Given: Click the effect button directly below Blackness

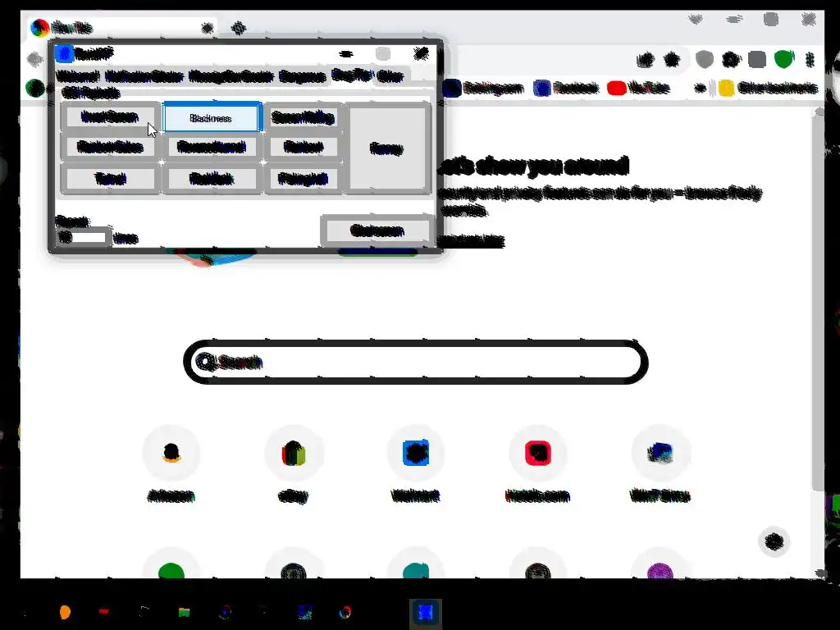Looking at the screenshot, I should coord(211,146).
